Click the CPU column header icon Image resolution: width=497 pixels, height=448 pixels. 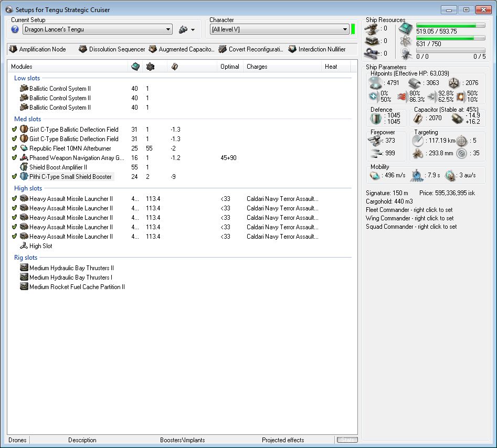tap(135, 67)
